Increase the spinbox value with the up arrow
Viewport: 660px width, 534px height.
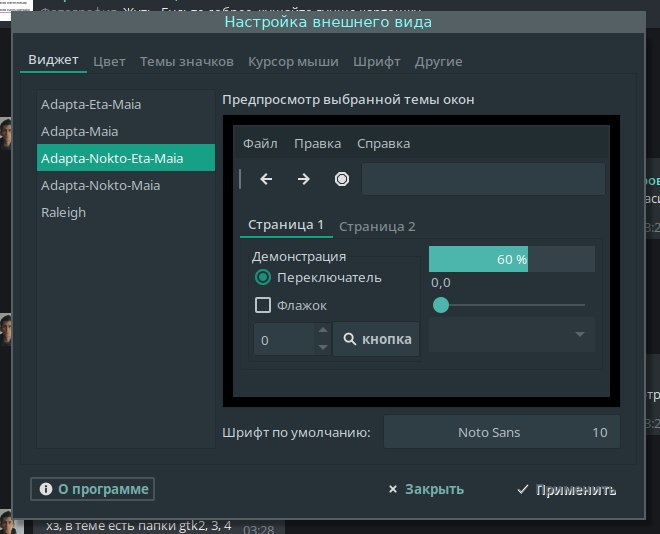coord(322,331)
